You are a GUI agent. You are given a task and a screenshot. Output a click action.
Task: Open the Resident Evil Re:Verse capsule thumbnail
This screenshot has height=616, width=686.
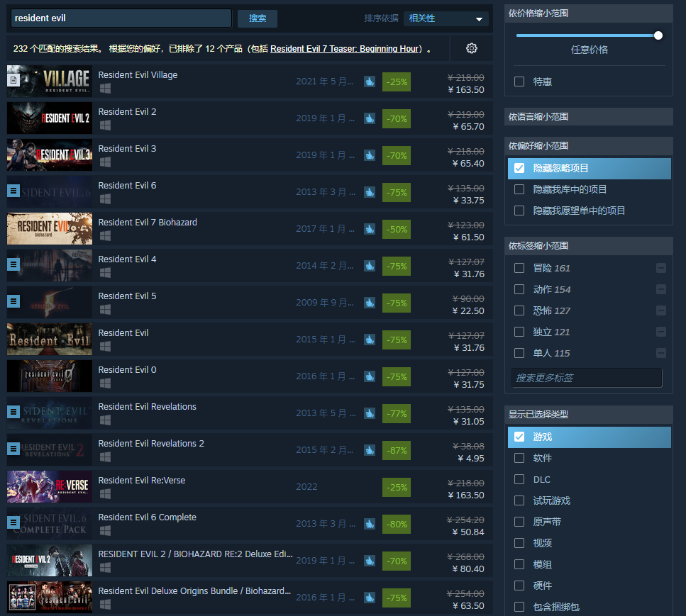click(x=50, y=486)
